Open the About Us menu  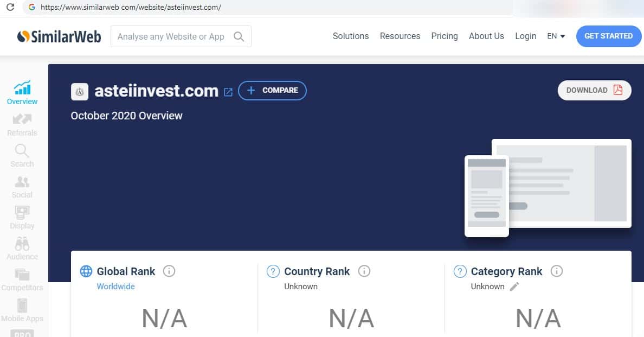(x=486, y=36)
